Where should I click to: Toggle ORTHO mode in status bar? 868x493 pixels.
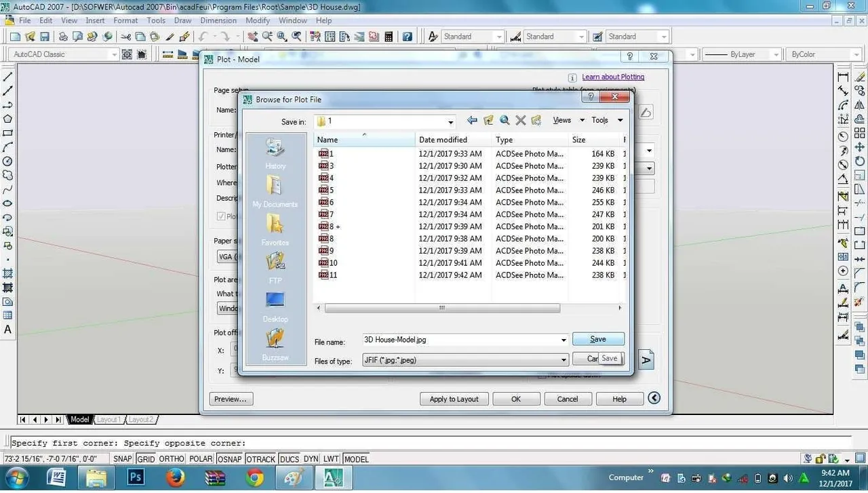pyautogui.click(x=172, y=459)
